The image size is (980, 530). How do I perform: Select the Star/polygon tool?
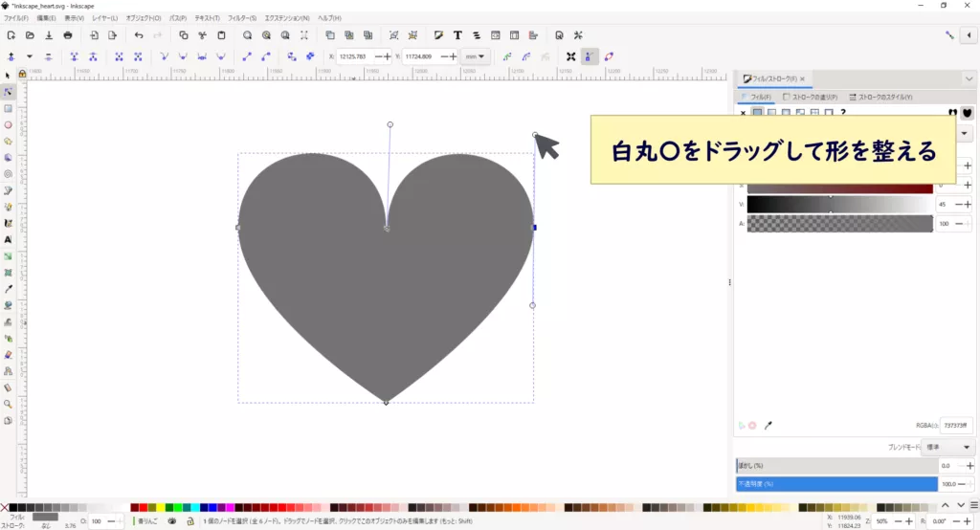tap(8, 142)
